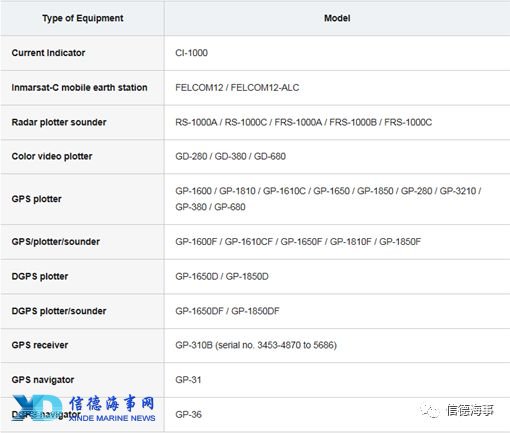Select the GPS plotter row label
This screenshot has height=433, width=510.
36,199
